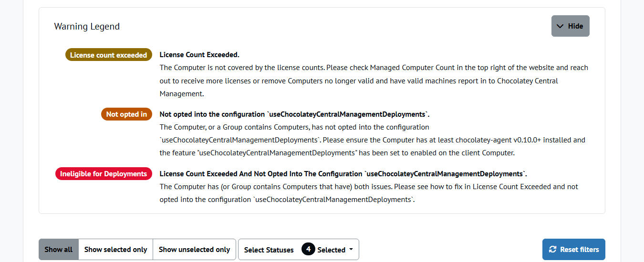This screenshot has width=644, height=262.
Task: Click the paragraph starting 'The Computer has (or Group'
Action: (369, 193)
